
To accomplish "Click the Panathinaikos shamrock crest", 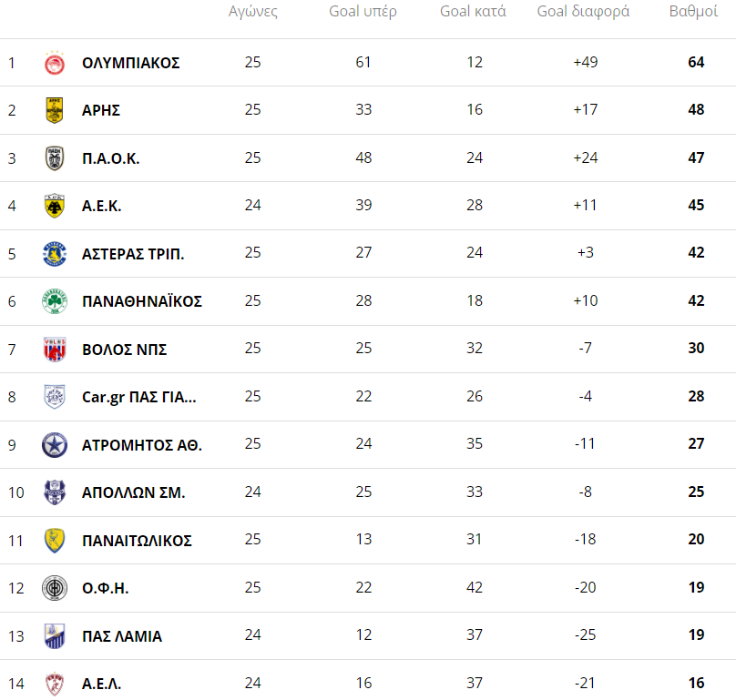I will [55, 301].
